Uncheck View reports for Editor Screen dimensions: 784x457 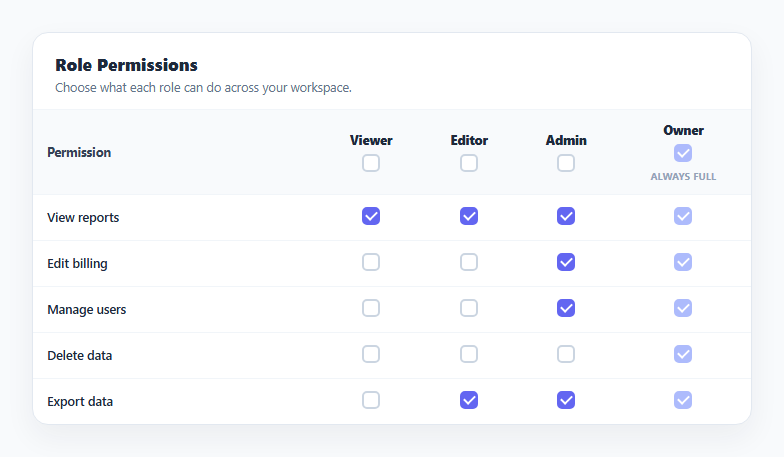[469, 216]
